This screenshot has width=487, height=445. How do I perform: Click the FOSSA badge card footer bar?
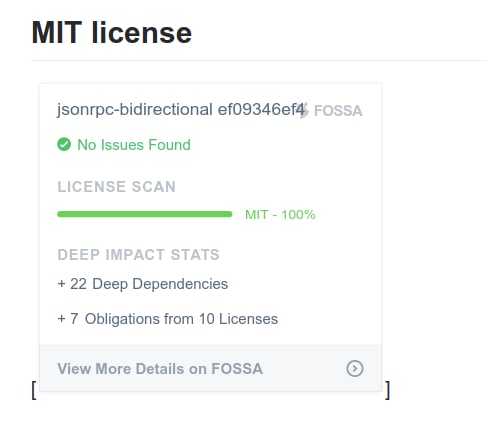coord(211,368)
